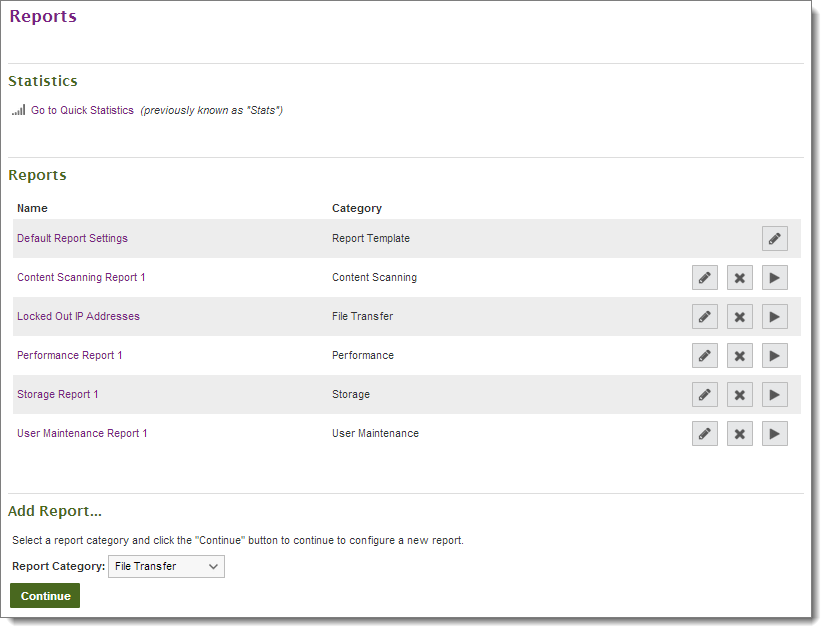Edit the Locked Out IP Addresses report

705,316
